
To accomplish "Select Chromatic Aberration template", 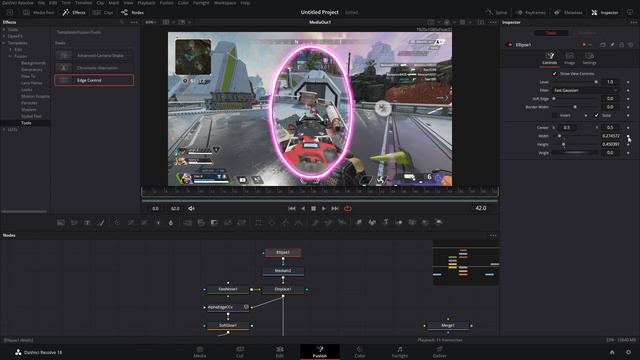I will pos(94,68).
